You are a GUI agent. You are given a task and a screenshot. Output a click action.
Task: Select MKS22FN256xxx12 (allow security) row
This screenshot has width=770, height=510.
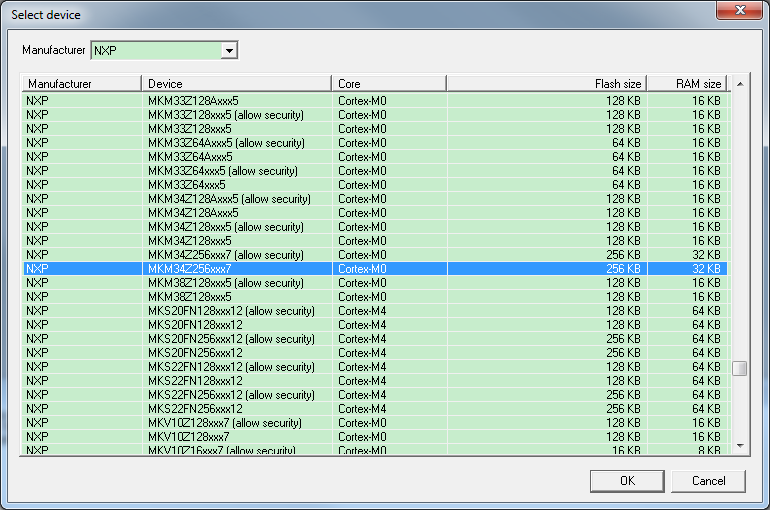[x=375, y=395]
